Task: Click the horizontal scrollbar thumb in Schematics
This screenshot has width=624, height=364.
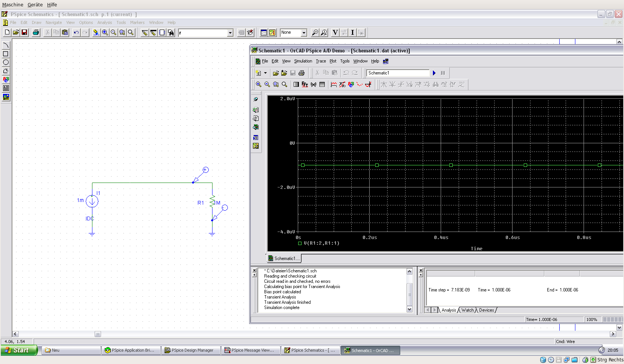Action: pyautogui.click(x=98, y=334)
